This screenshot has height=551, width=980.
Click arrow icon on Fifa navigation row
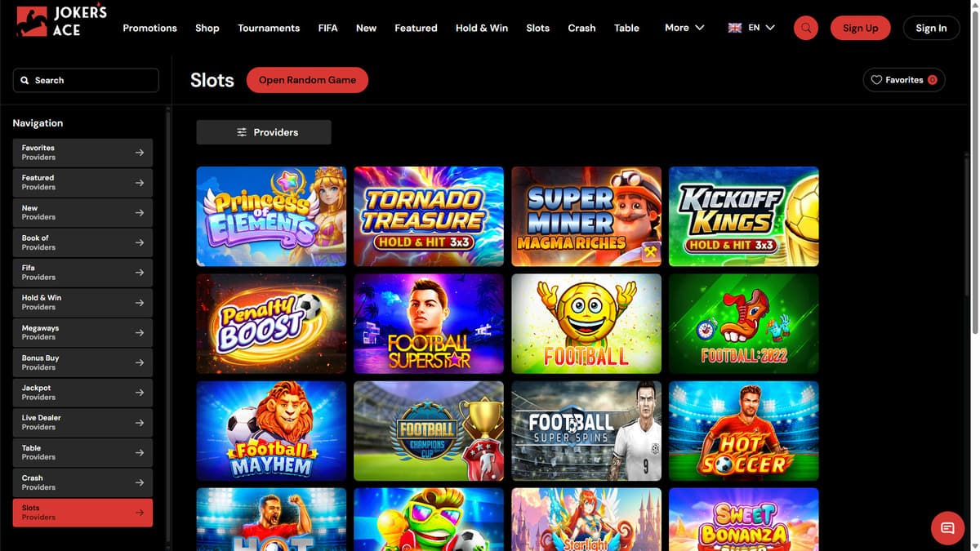140,273
